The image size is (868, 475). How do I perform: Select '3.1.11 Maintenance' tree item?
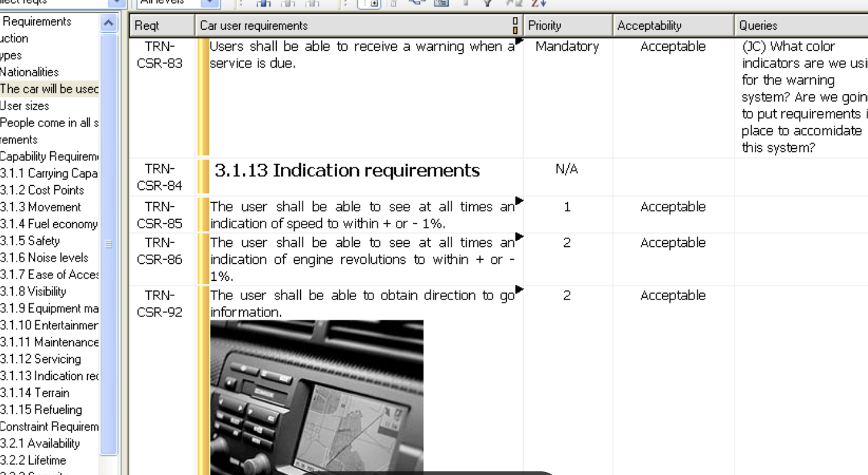pos(49,342)
